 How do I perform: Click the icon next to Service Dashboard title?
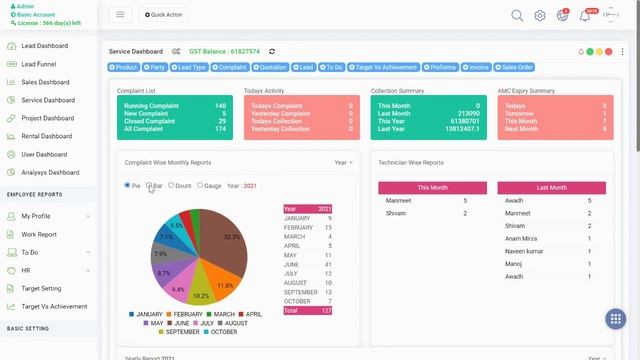point(176,51)
